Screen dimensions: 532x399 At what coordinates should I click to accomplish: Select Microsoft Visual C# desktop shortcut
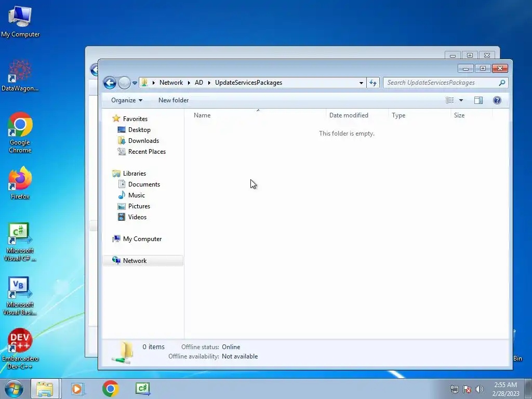click(20, 242)
